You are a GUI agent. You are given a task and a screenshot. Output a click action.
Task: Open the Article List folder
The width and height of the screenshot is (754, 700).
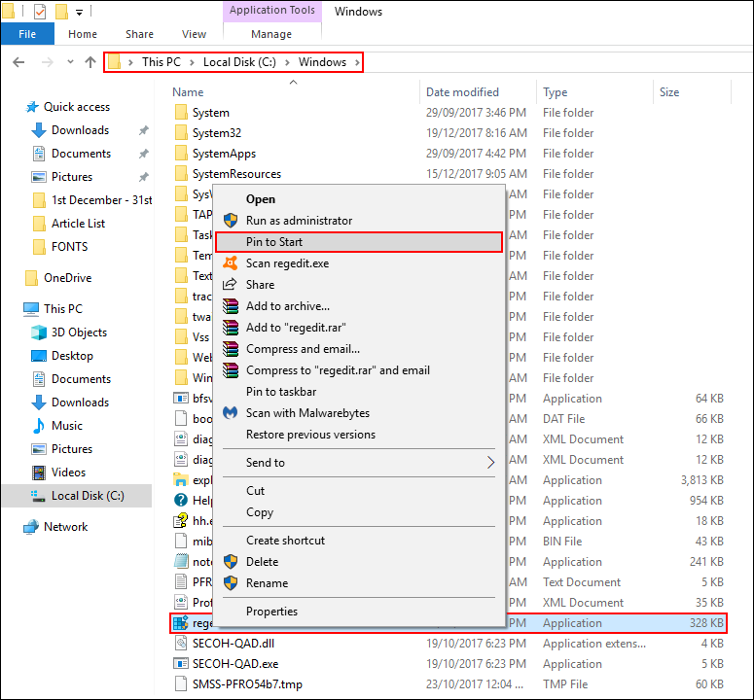click(78, 224)
